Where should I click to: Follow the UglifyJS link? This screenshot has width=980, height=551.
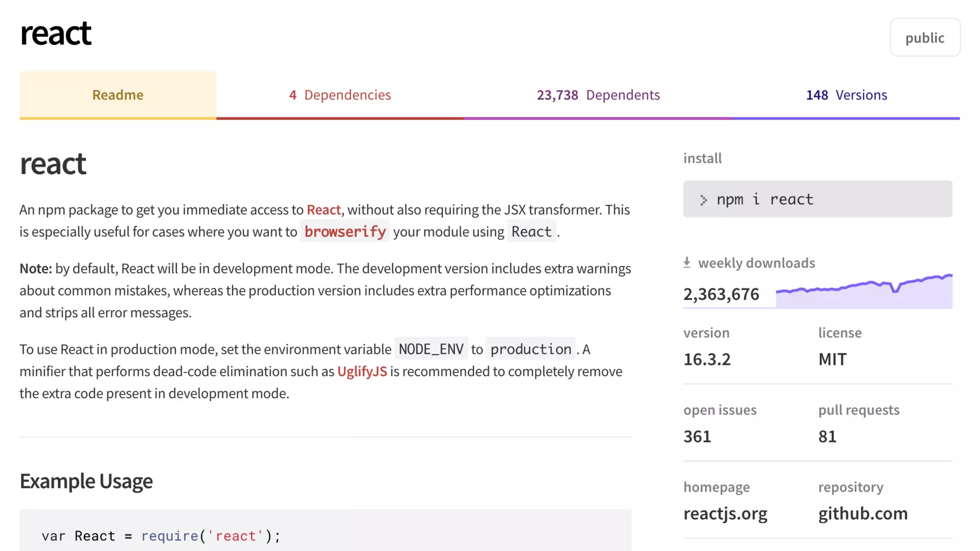coord(362,371)
